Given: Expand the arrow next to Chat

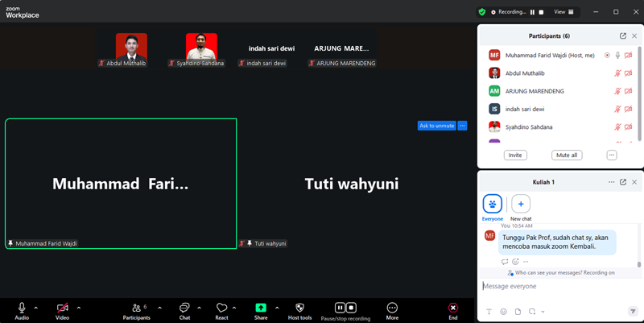Looking at the screenshot, I should [199, 308].
